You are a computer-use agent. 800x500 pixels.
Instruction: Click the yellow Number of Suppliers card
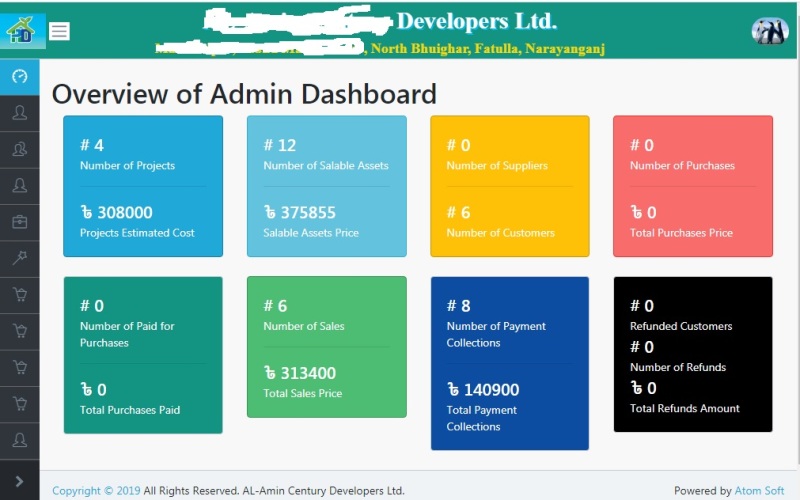(509, 186)
